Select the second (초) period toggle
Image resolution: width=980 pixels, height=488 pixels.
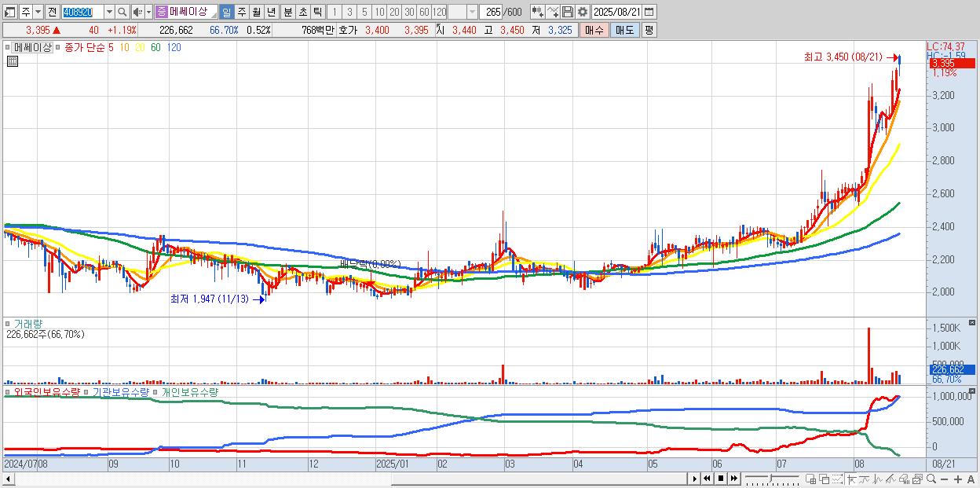coord(302,12)
